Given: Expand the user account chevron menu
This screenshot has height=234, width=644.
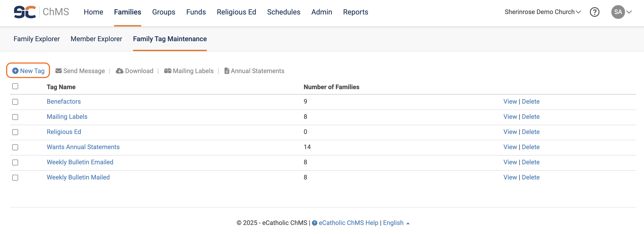Looking at the screenshot, I should click(629, 12).
